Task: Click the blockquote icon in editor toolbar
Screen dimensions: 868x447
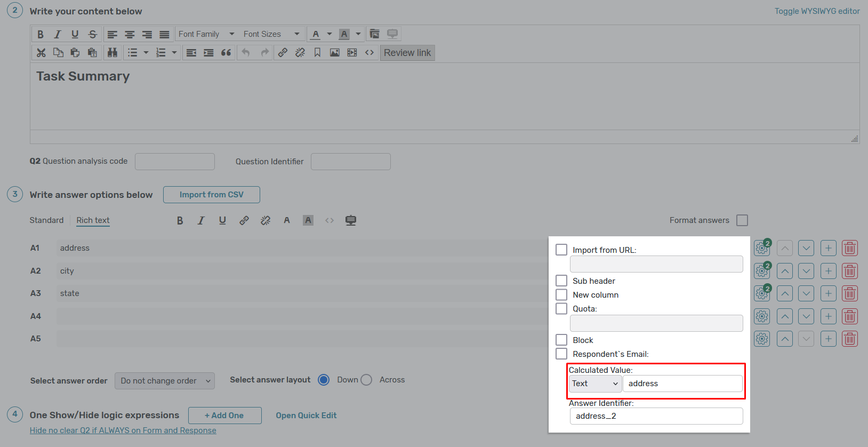Action: pos(226,52)
